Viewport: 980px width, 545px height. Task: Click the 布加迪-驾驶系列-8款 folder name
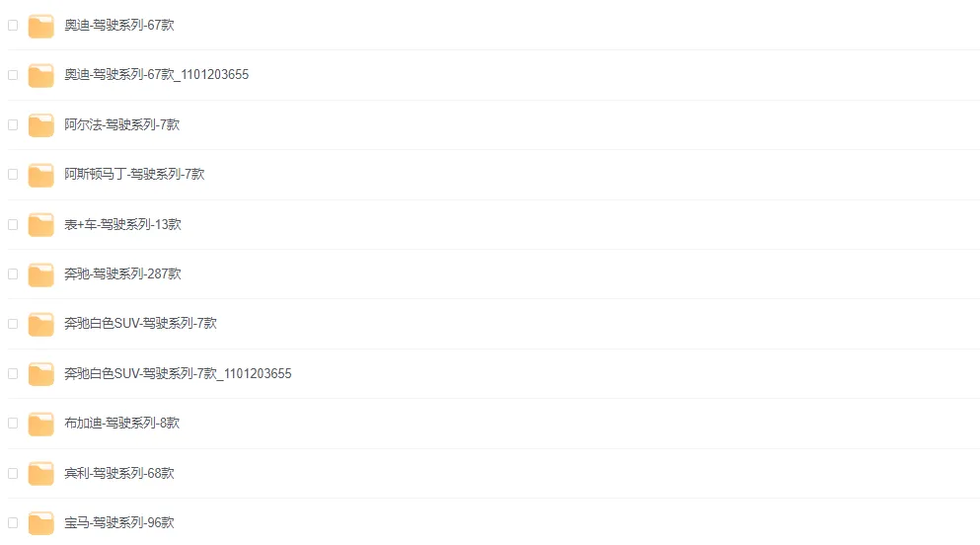122,424
